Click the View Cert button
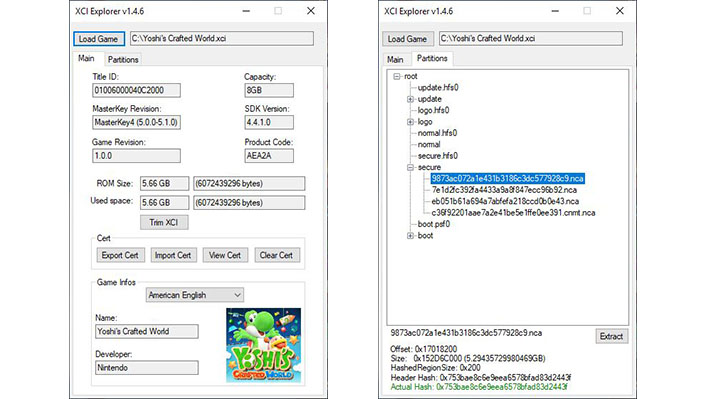710x399 pixels. tap(225, 255)
